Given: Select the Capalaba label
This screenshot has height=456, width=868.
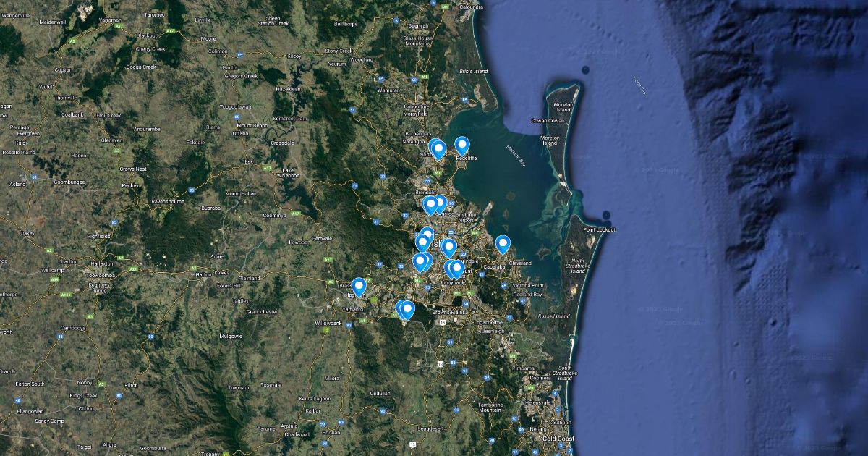Looking at the screenshot, I should click(x=493, y=266).
